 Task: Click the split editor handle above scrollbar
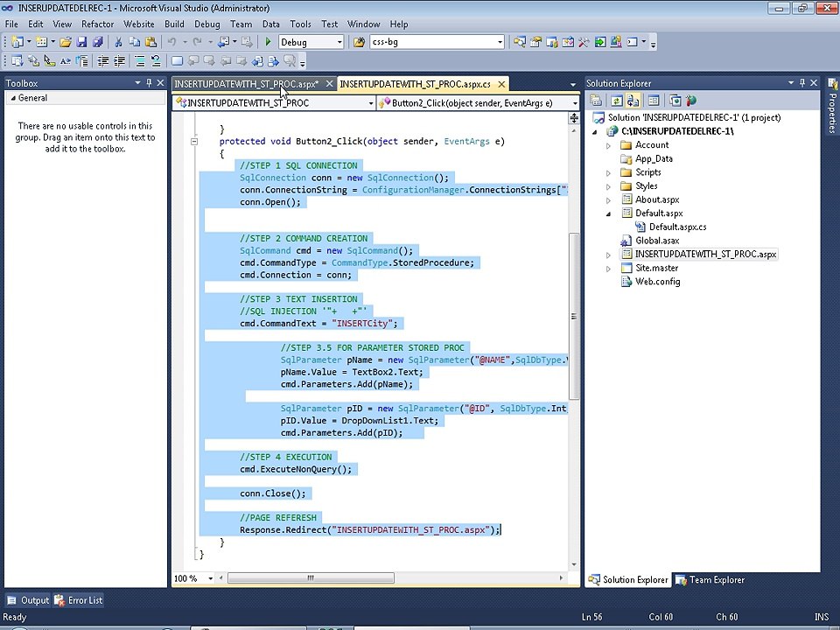574,118
